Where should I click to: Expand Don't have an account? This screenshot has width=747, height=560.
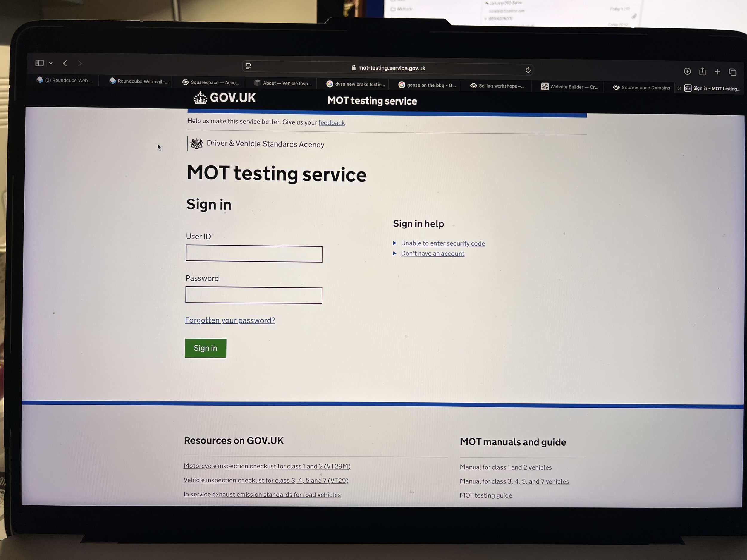click(x=432, y=254)
